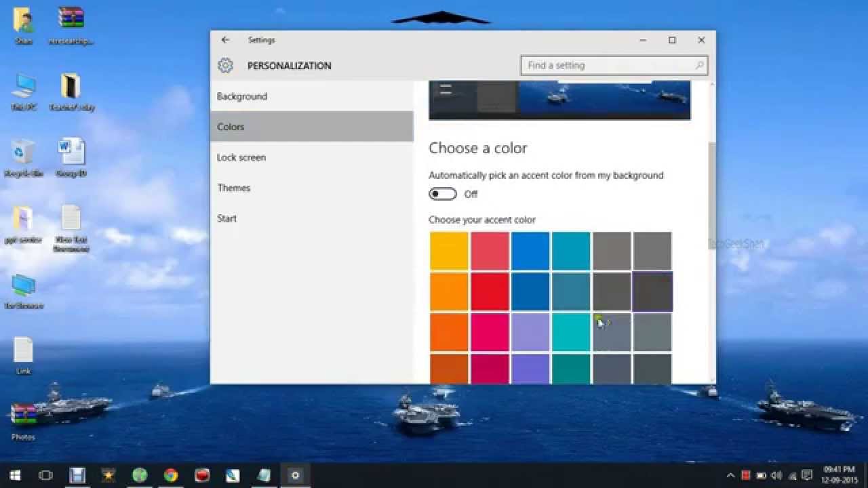Open the green globe app on taskbar
The height and width of the screenshot is (488, 868).
click(x=140, y=475)
